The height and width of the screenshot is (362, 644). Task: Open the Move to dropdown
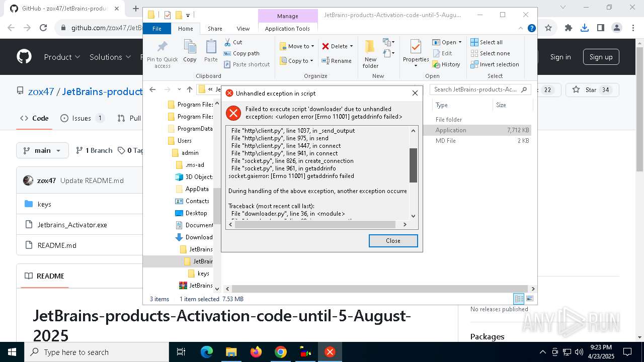[x=297, y=46]
